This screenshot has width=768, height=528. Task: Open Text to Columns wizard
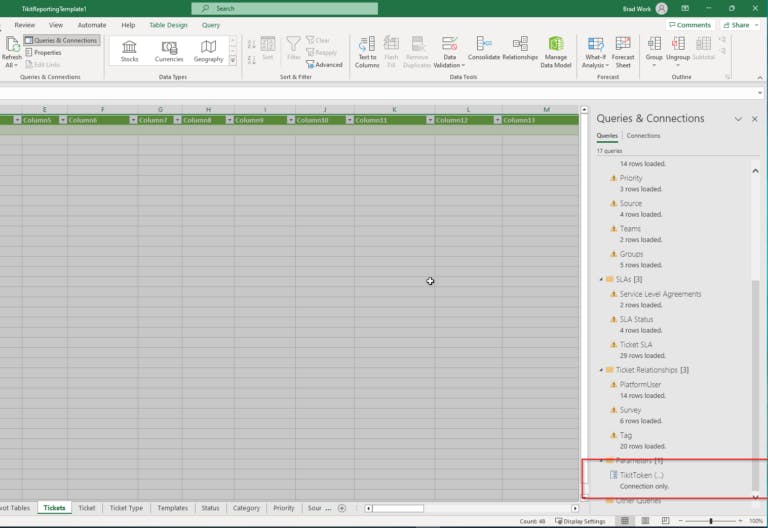(x=367, y=52)
